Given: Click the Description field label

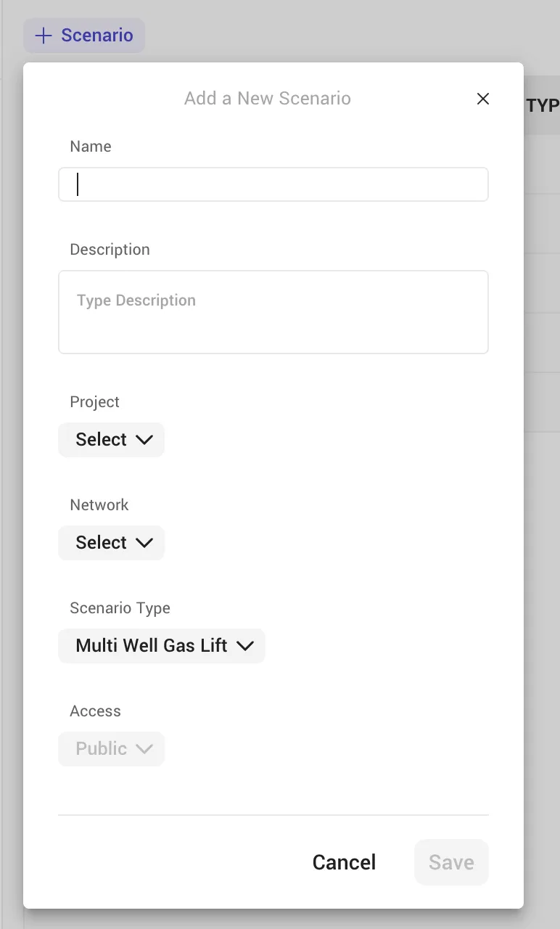Looking at the screenshot, I should click(x=110, y=250).
